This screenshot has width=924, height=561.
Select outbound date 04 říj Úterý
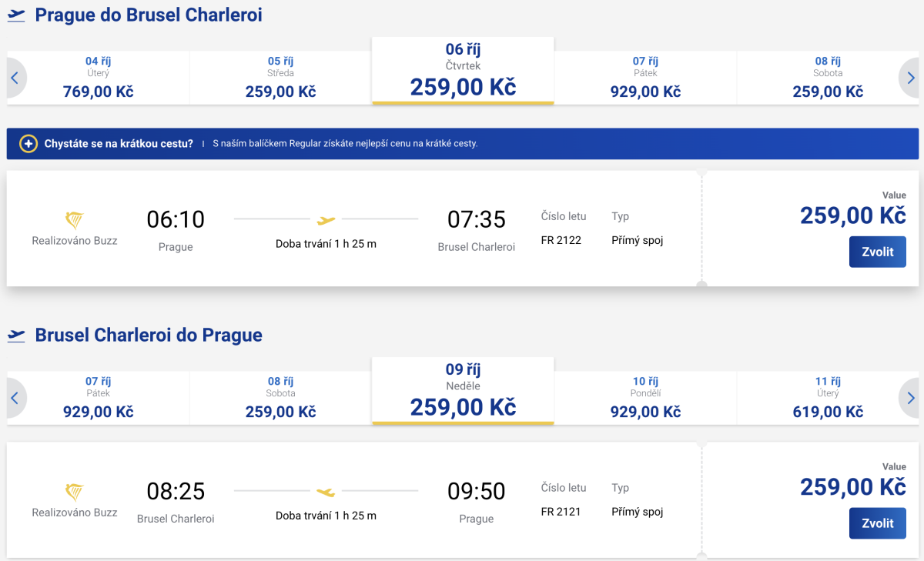[x=98, y=78]
